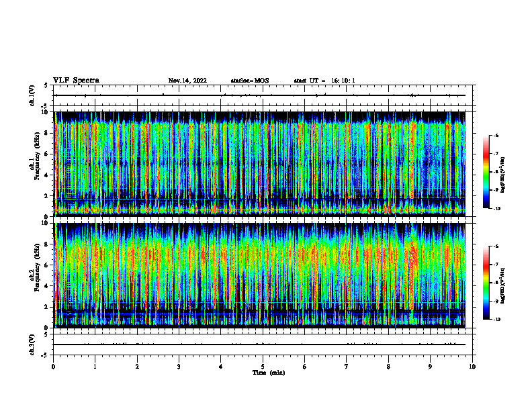Click the "Time (min)" axis label

coord(269,373)
